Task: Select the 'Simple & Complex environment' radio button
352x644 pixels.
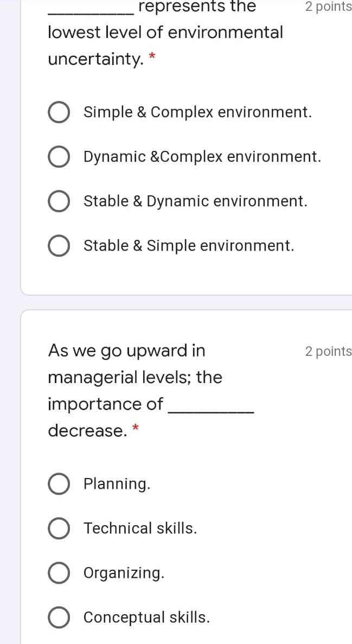Action: (58, 113)
